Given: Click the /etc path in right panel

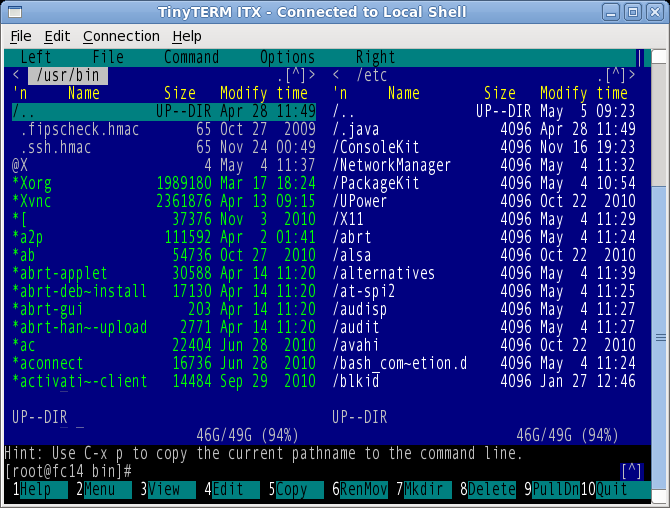Looking at the screenshot, I should click(372, 75).
